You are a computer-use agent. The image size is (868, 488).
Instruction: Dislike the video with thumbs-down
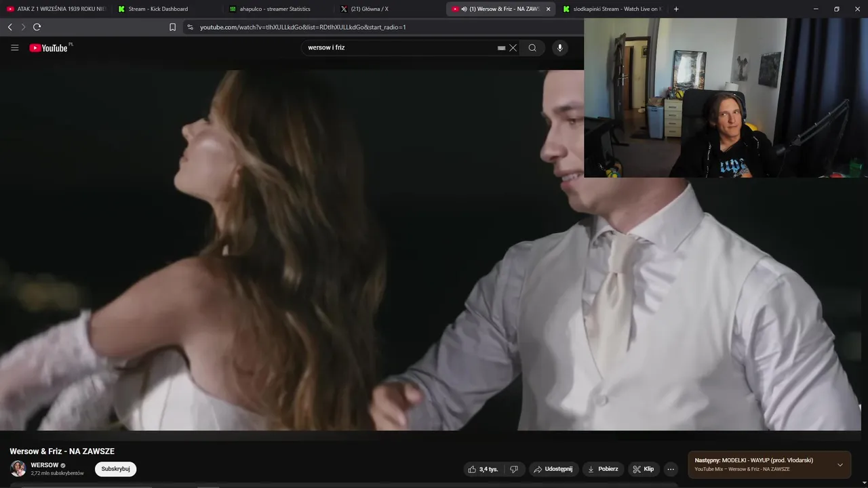(514, 469)
